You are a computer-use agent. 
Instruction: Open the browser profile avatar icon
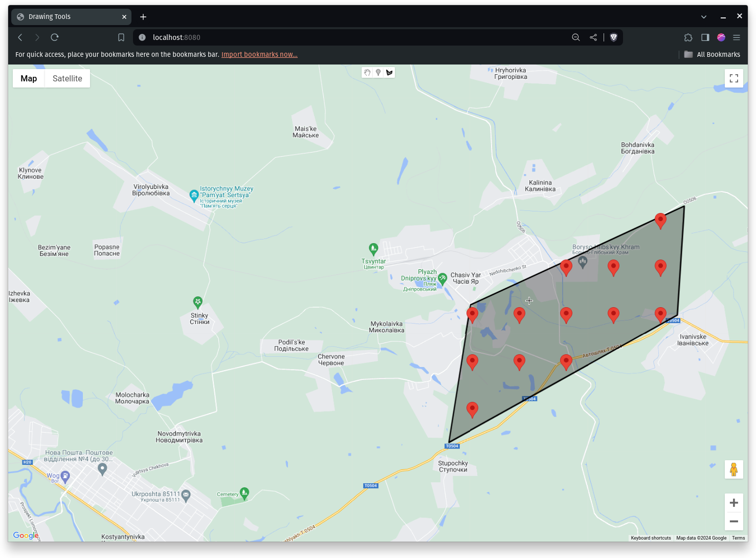click(x=721, y=37)
